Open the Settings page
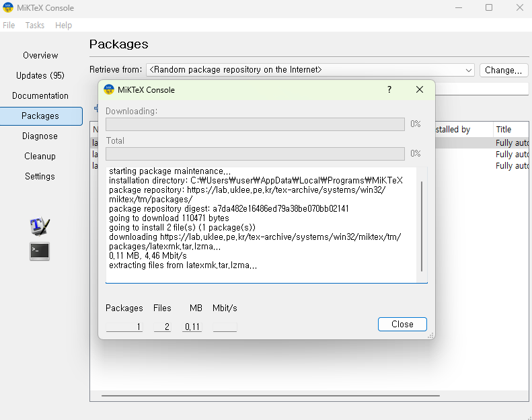 pos(40,176)
